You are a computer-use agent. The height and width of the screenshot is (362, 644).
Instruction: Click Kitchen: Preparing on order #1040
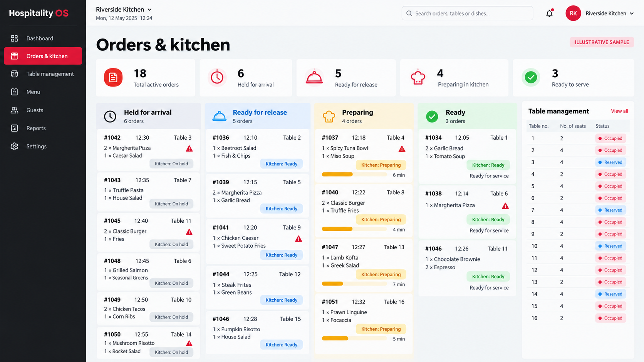coord(381,220)
